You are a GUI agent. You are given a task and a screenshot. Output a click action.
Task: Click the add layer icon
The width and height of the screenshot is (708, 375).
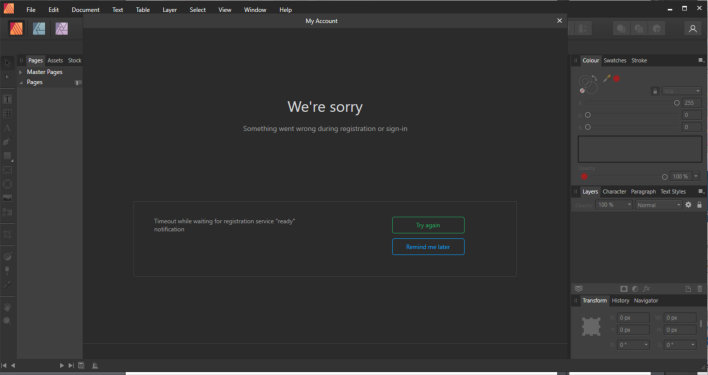tap(688, 289)
